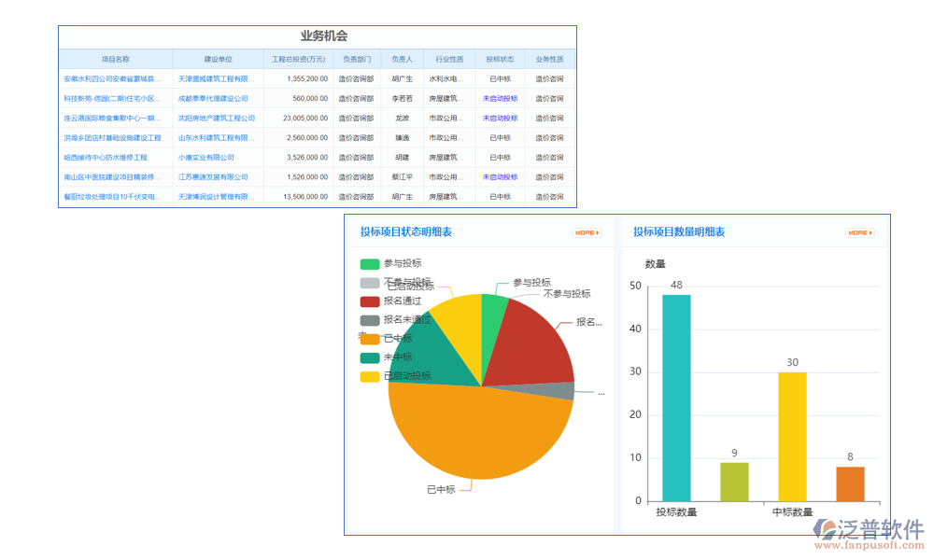Viewport: 934px width, 560px height.
Task: Click the 未中标 teal legend color swatch
Action: 369,357
